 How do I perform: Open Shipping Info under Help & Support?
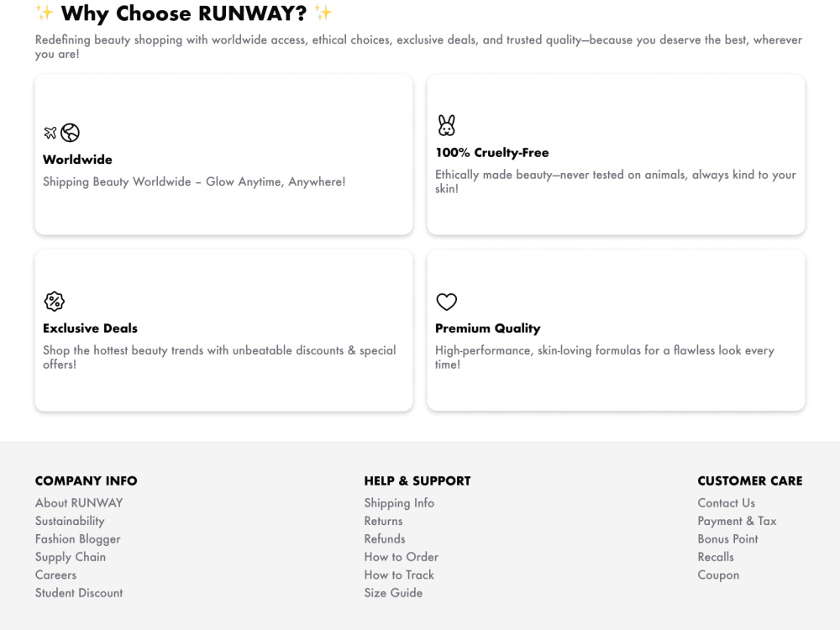[399, 503]
